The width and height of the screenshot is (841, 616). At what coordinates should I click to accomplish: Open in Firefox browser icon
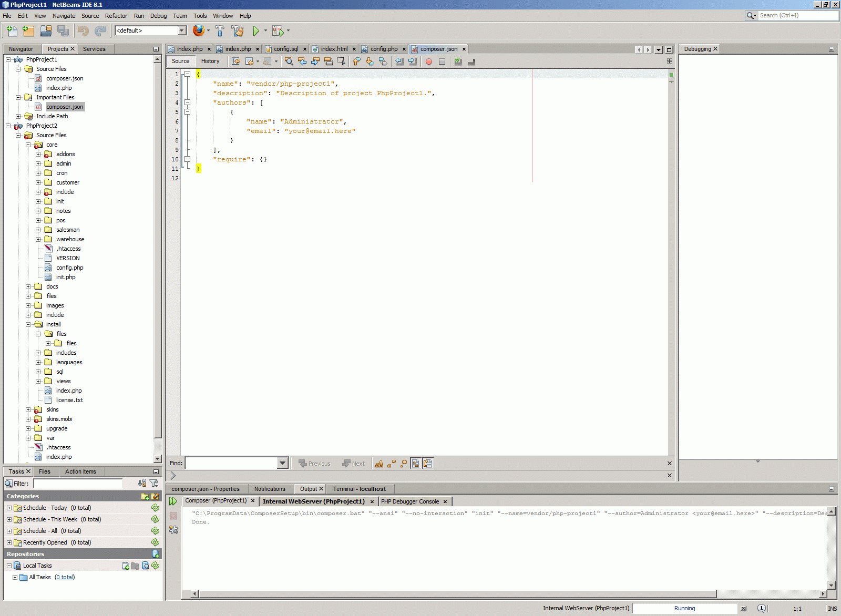coord(198,30)
